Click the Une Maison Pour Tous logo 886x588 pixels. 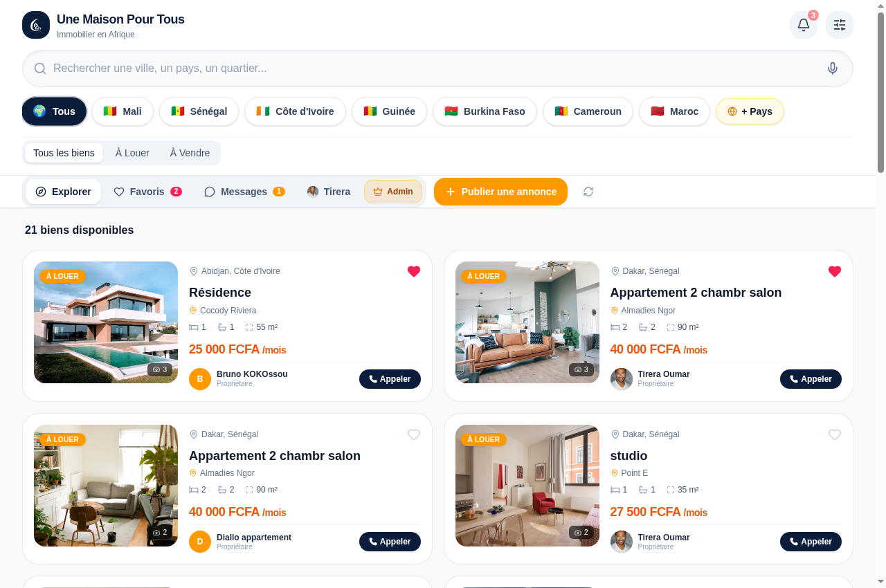[36, 25]
